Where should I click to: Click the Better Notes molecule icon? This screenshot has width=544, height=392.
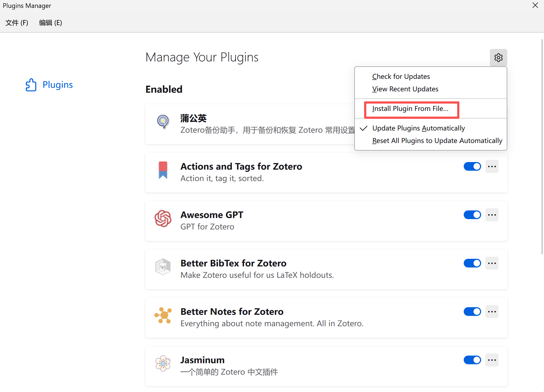163,315
